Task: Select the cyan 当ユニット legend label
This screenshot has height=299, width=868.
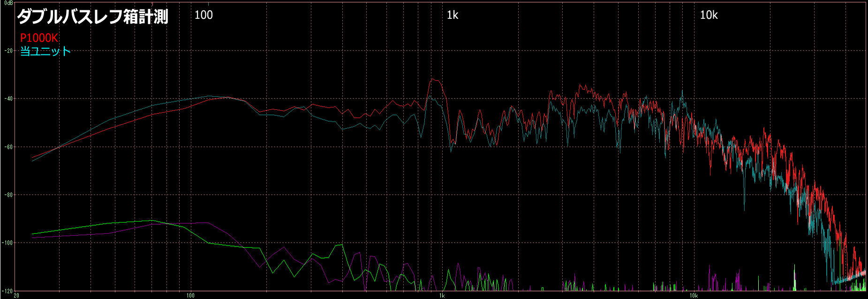Action: [45, 51]
